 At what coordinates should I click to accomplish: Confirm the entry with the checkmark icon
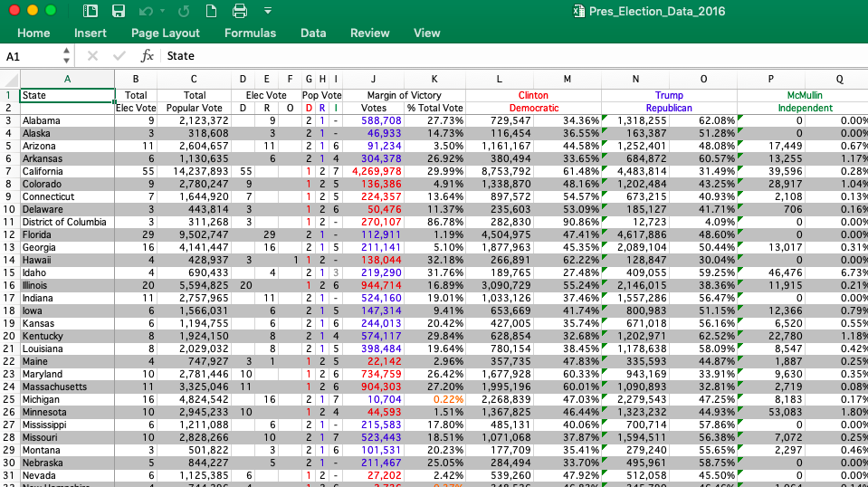[x=119, y=56]
